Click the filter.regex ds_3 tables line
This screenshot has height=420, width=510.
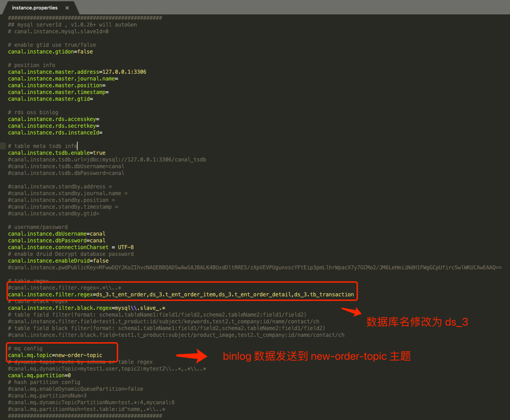[181, 295]
